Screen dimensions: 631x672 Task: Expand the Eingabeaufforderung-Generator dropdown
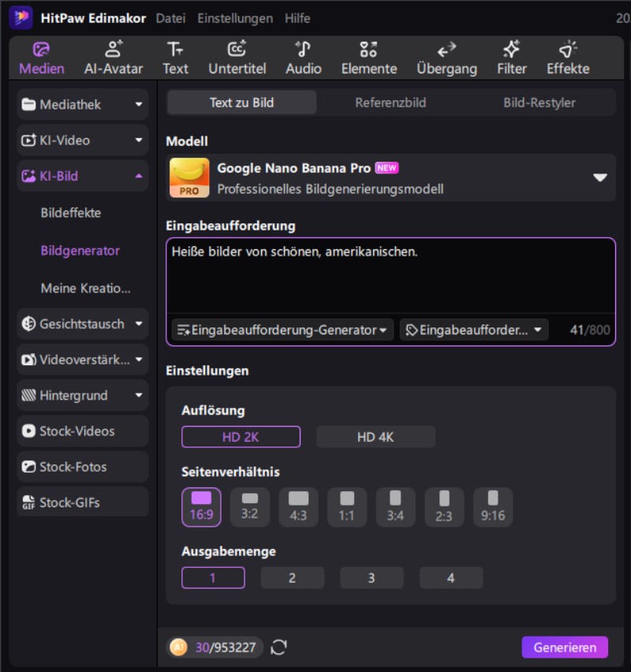[282, 330]
